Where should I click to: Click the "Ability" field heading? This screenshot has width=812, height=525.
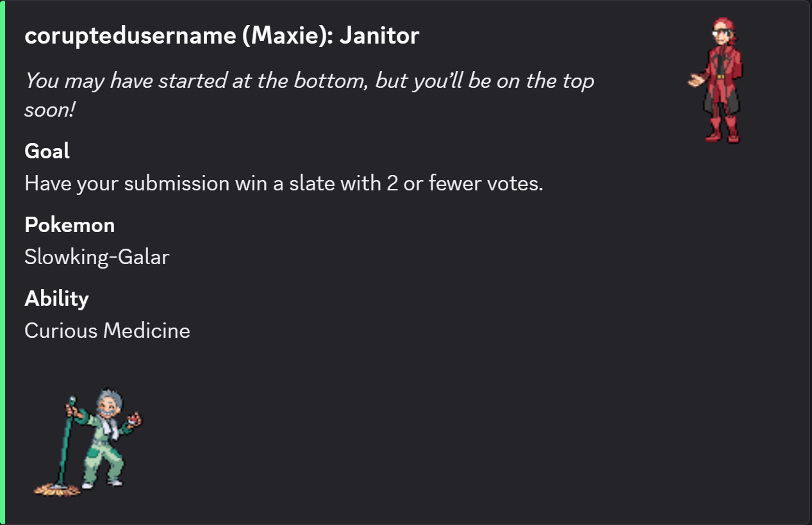click(x=56, y=299)
